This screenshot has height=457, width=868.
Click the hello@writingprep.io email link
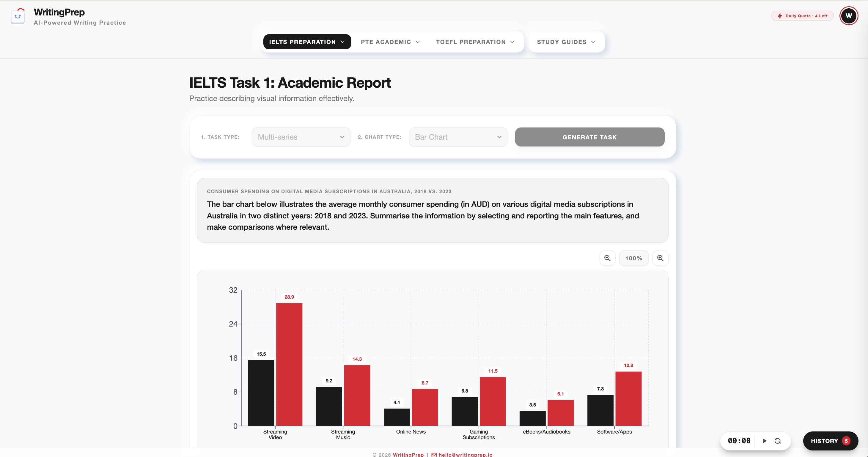465,455
